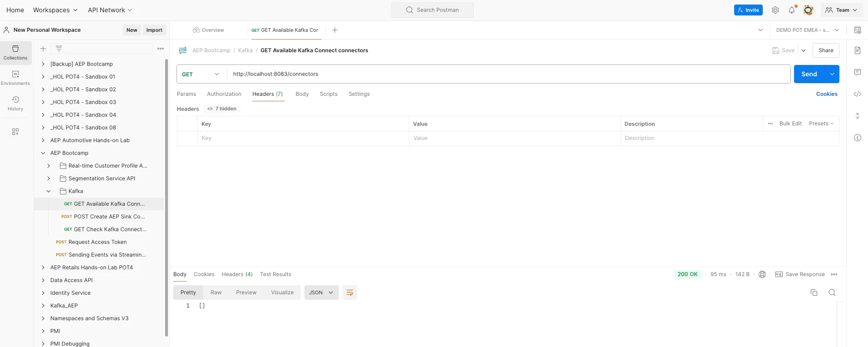Open the History sidebar panel
Screen dimensions: 868x347
click(15, 104)
